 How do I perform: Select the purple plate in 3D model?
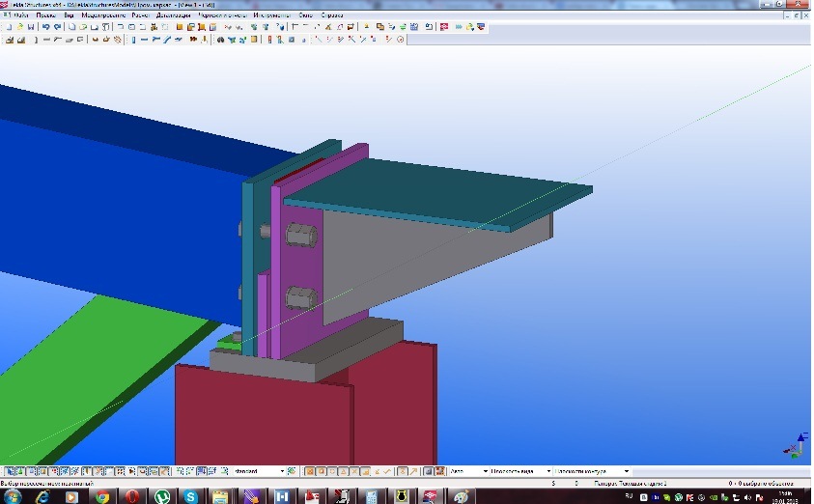pyautogui.click(x=299, y=261)
